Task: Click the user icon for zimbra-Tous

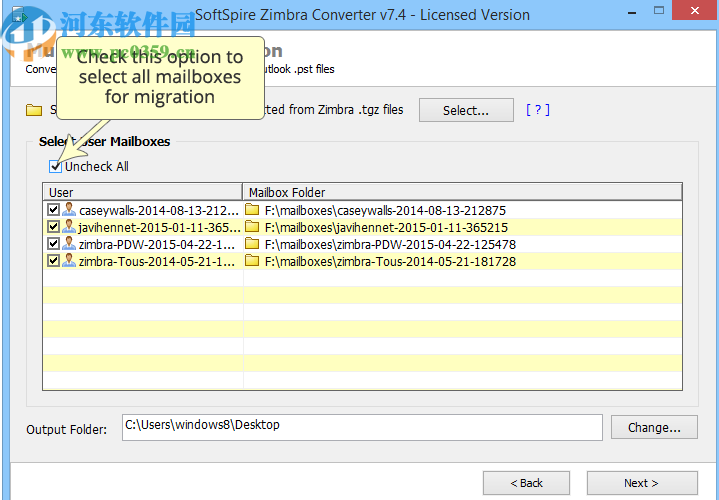Action: coord(69,261)
